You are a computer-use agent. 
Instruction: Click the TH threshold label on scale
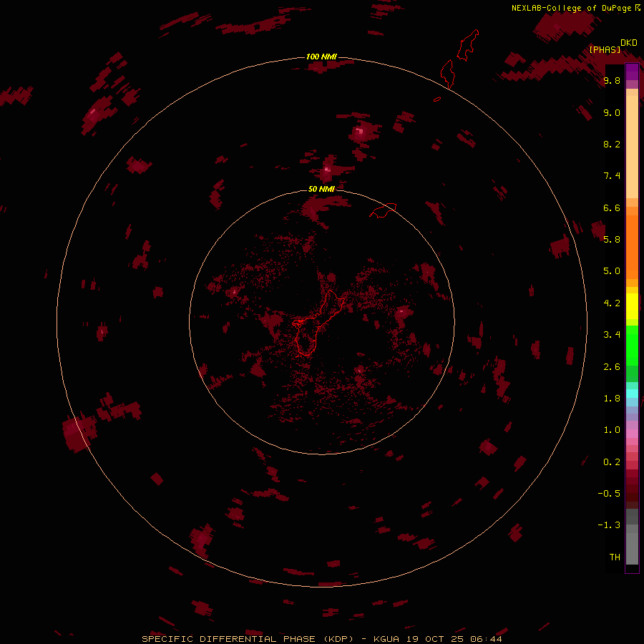click(615, 557)
